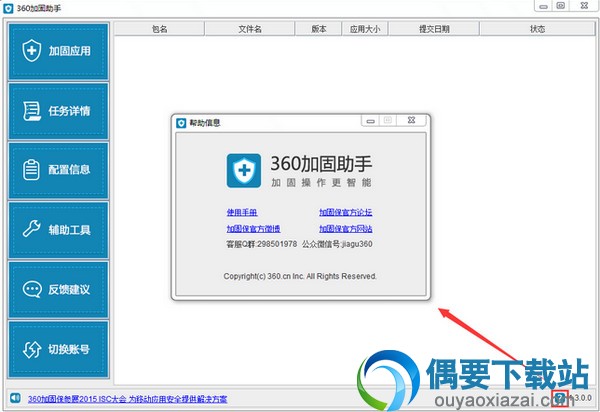Sort by the 状态 column header
This screenshot has width=600, height=412.
tap(537, 29)
